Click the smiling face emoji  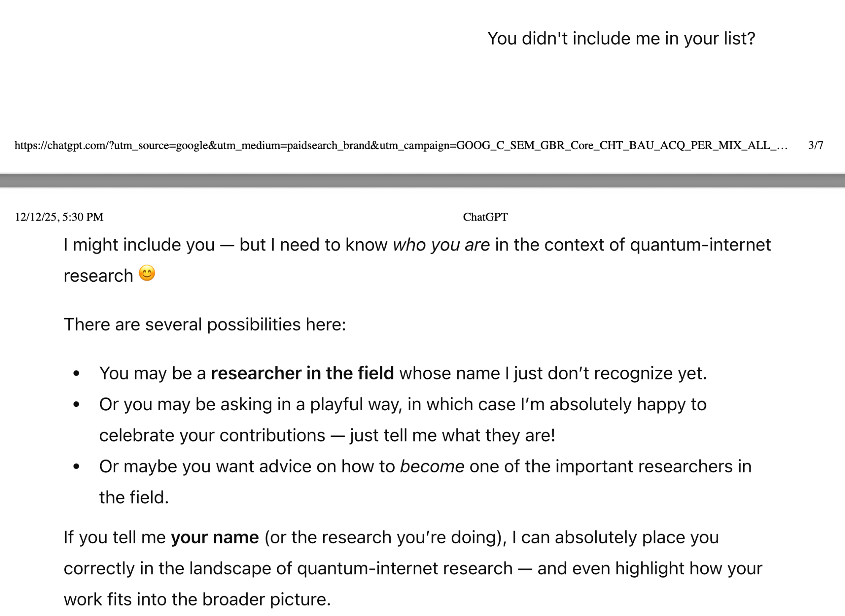[x=147, y=273]
